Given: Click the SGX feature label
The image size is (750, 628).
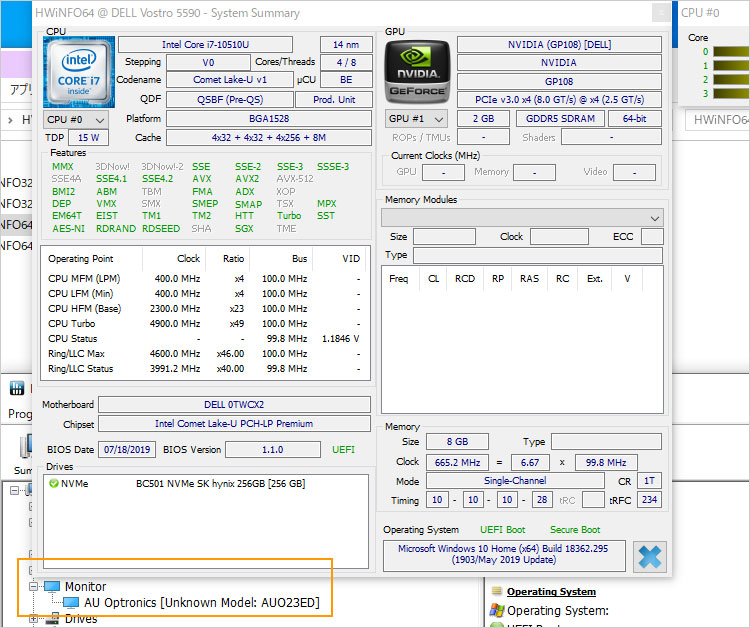Looking at the screenshot, I should pos(244,229).
